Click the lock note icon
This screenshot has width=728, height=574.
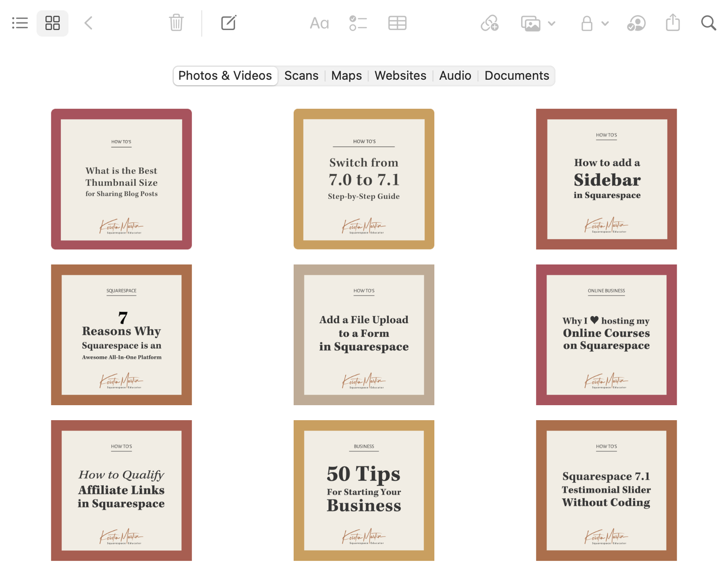point(587,23)
